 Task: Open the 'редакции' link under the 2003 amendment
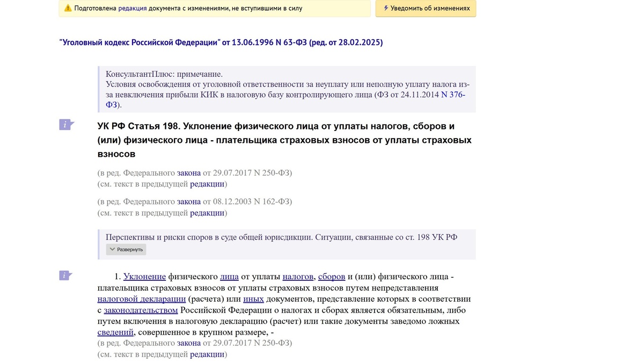(207, 213)
